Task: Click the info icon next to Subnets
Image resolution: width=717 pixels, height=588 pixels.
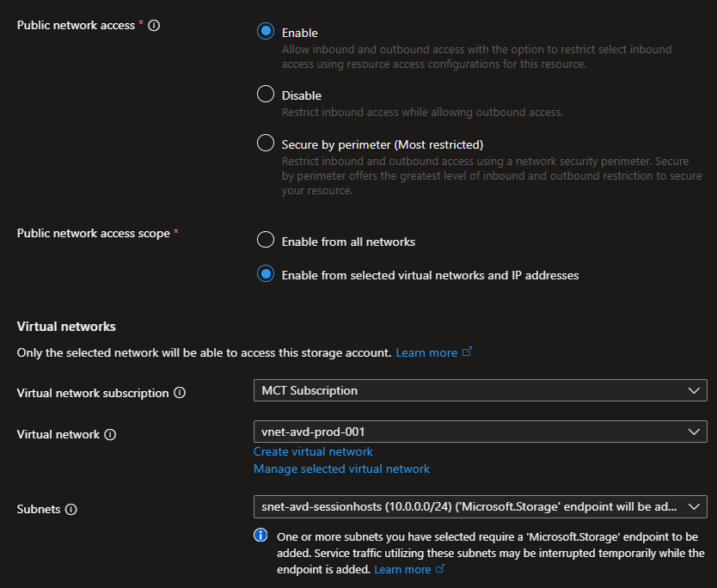Action: [x=70, y=509]
